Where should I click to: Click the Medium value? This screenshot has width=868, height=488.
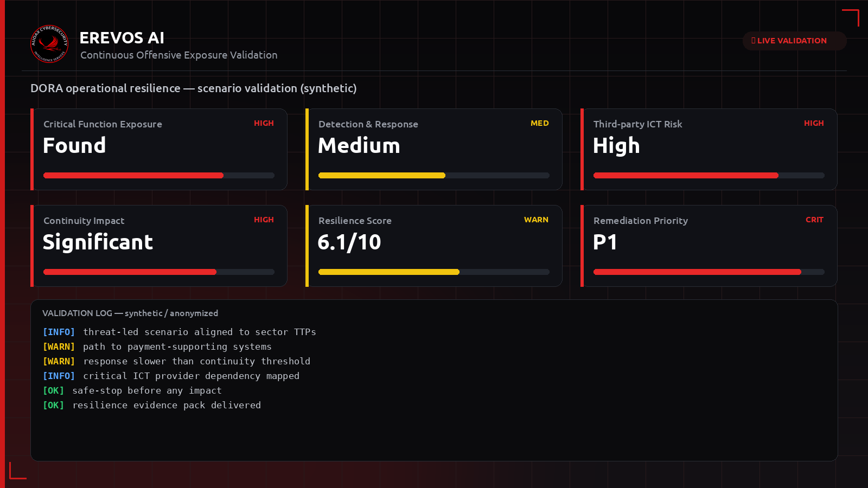coord(359,145)
